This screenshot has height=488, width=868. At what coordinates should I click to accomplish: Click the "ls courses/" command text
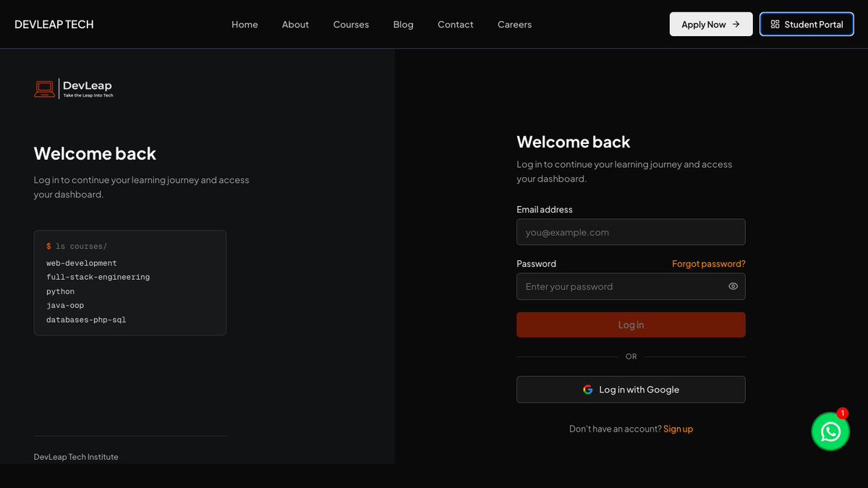point(81,247)
